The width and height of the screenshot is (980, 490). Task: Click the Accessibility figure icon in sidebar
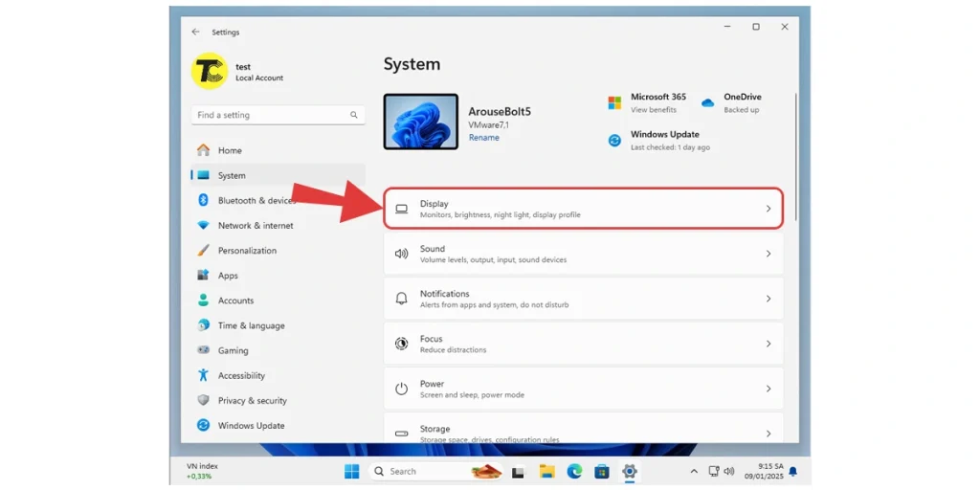pos(203,376)
